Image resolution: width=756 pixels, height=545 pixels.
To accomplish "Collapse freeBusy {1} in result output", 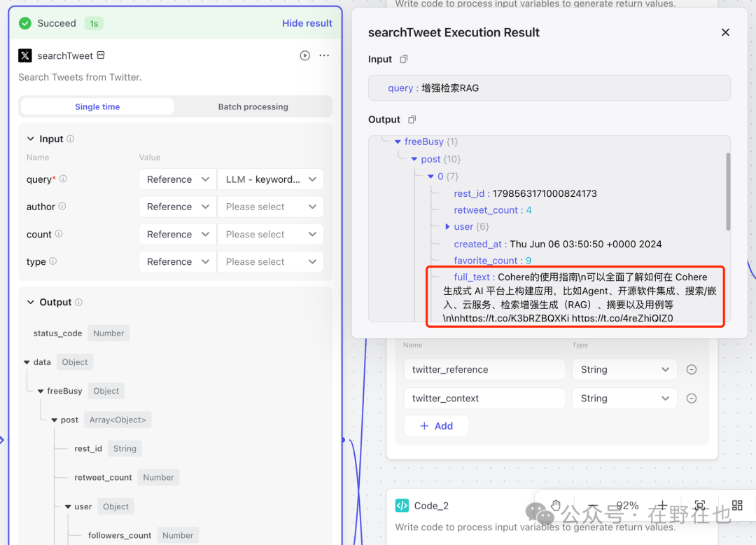I will [398, 142].
